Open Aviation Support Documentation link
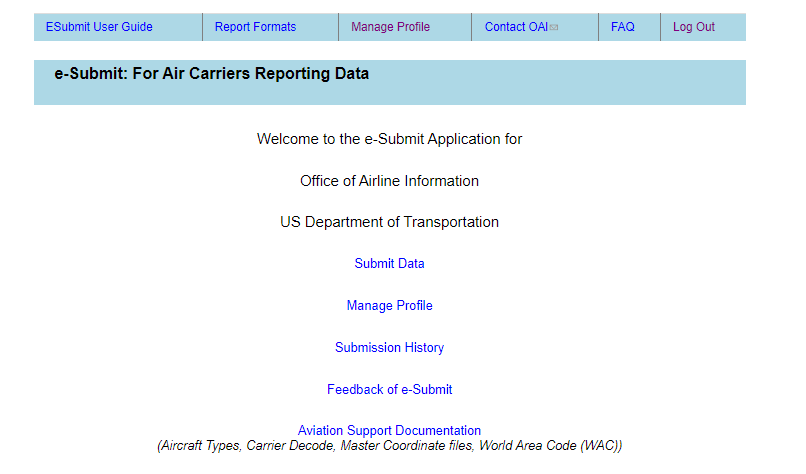806x474 pixels. click(x=390, y=430)
